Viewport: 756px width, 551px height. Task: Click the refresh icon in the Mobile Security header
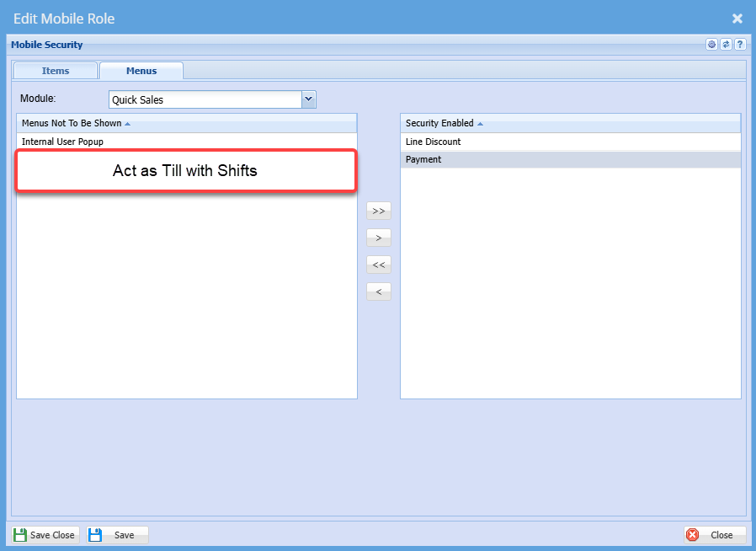[726, 45]
